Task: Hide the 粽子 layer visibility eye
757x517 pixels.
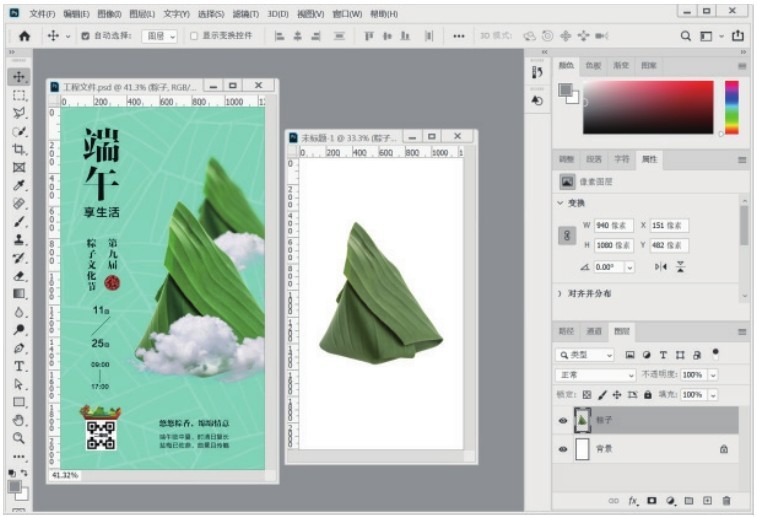Action: pos(562,421)
